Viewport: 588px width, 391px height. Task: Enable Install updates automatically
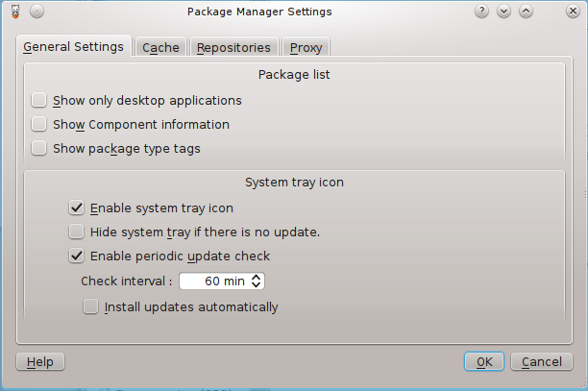(x=90, y=306)
